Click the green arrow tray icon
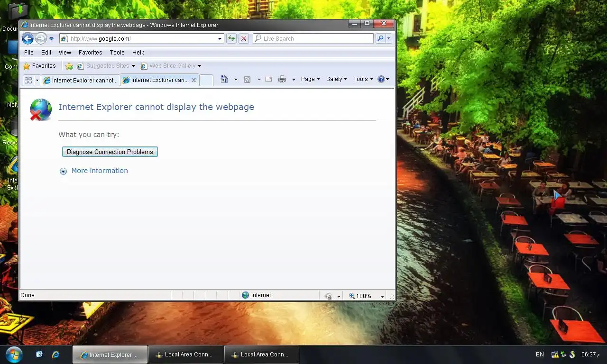 click(x=563, y=355)
